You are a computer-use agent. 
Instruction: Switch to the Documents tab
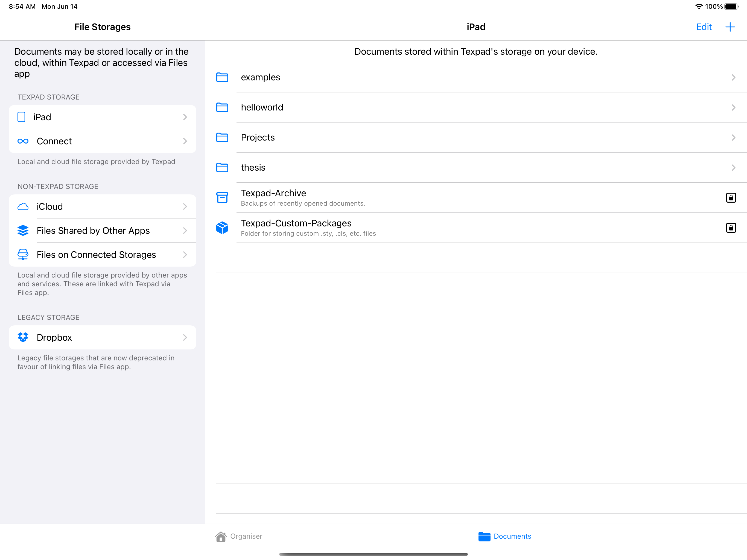click(x=504, y=537)
